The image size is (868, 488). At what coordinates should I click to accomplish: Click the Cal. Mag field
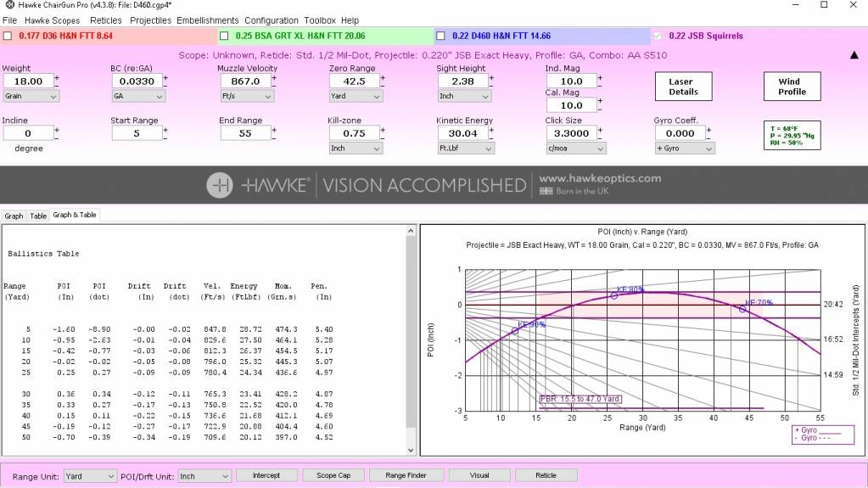571,105
